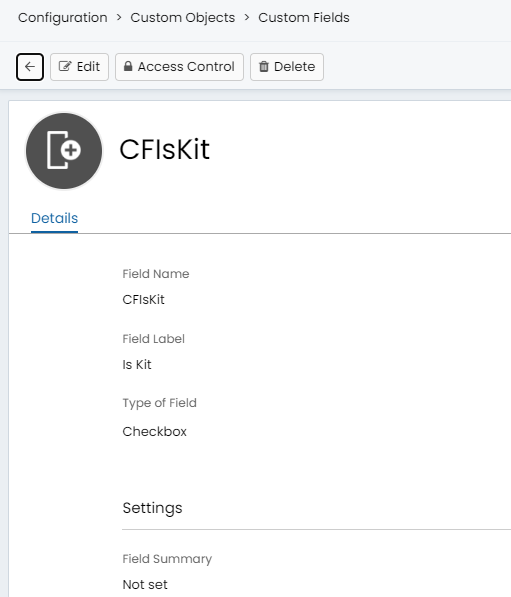The width and height of the screenshot is (511, 597).
Task: Open Access Control settings
Action: [179, 67]
